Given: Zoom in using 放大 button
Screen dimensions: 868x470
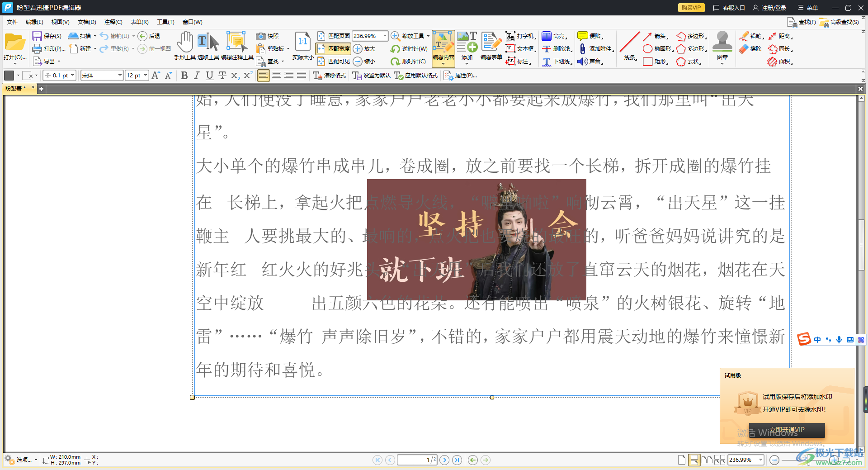Looking at the screenshot, I should [364, 48].
